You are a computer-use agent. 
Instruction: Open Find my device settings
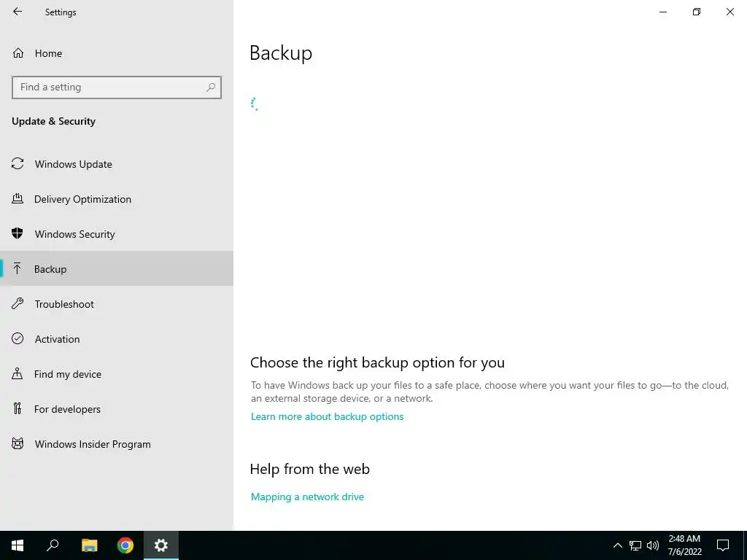(x=117, y=374)
